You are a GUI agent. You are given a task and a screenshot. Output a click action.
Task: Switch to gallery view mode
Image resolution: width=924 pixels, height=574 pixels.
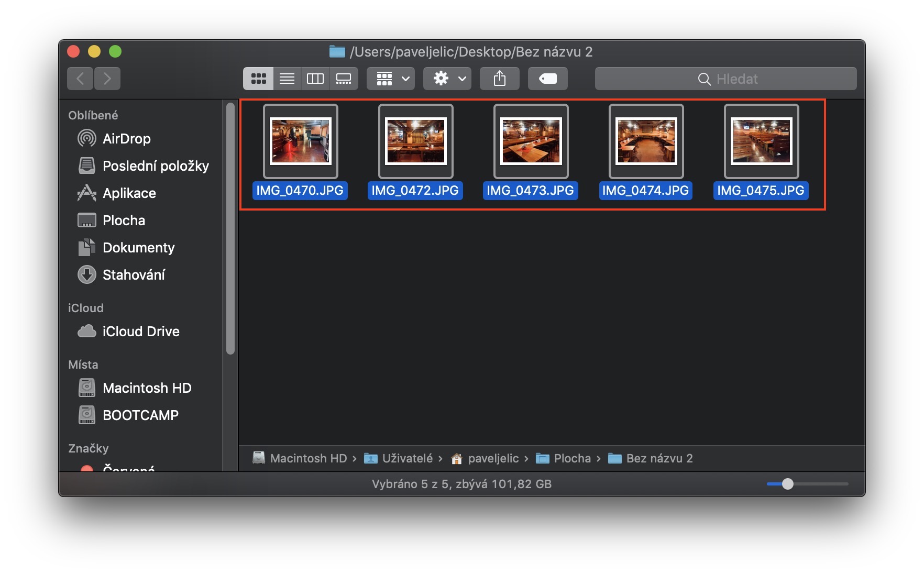click(344, 79)
